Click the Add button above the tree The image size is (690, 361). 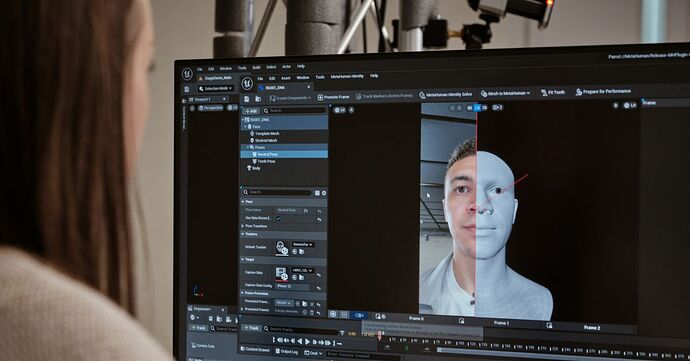pos(251,111)
